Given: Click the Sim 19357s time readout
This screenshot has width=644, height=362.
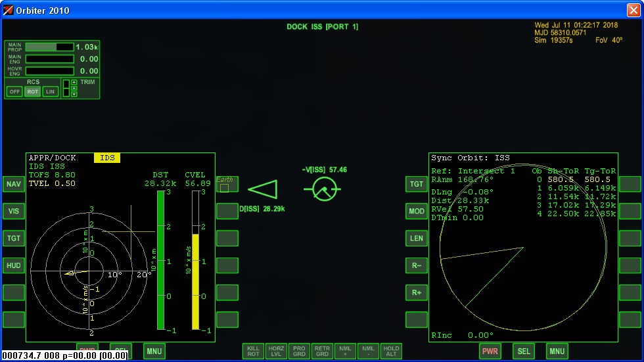Looking at the screenshot, I should tap(553, 40).
